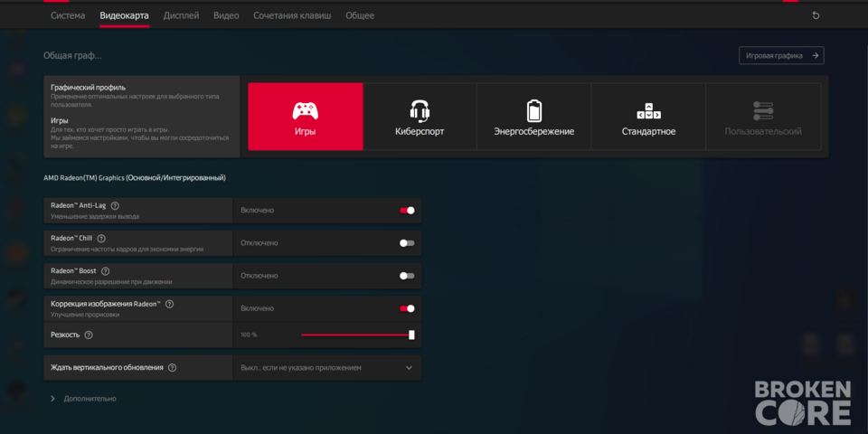Select the Энергосбережение profile tile
The width and height of the screenshot is (868, 434).
click(533, 117)
